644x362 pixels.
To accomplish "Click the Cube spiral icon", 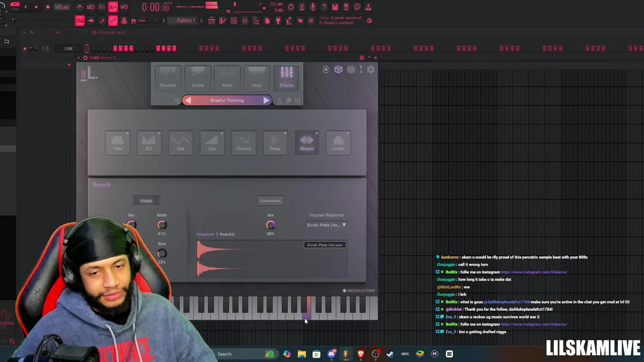I will point(326,70).
